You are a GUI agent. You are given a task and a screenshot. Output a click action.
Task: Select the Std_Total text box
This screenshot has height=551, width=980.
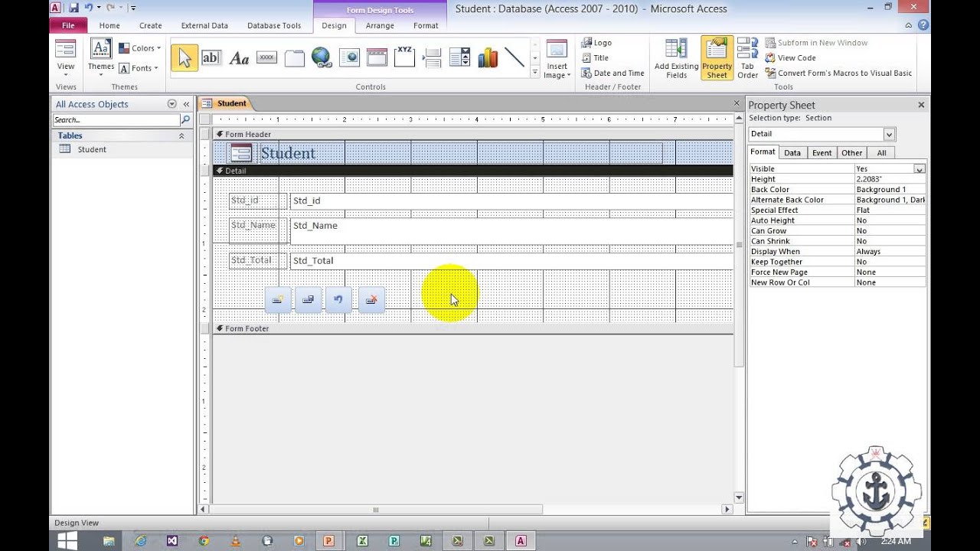click(x=511, y=261)
